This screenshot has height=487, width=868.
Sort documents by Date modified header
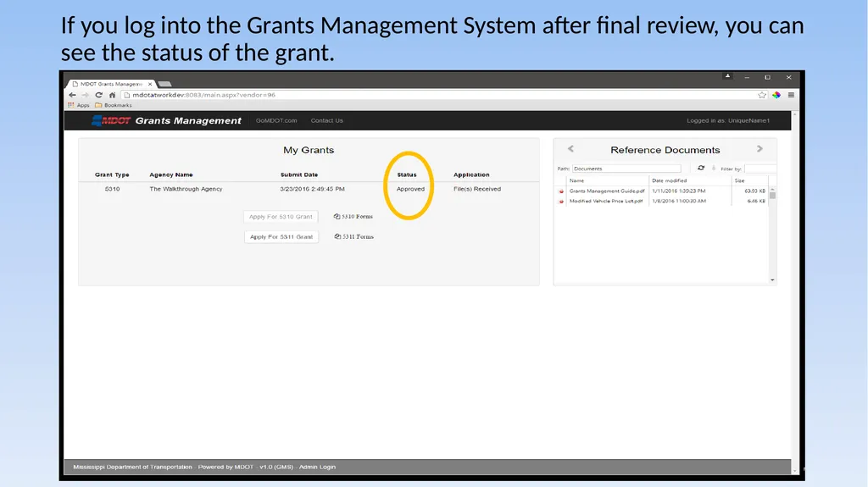670,180
